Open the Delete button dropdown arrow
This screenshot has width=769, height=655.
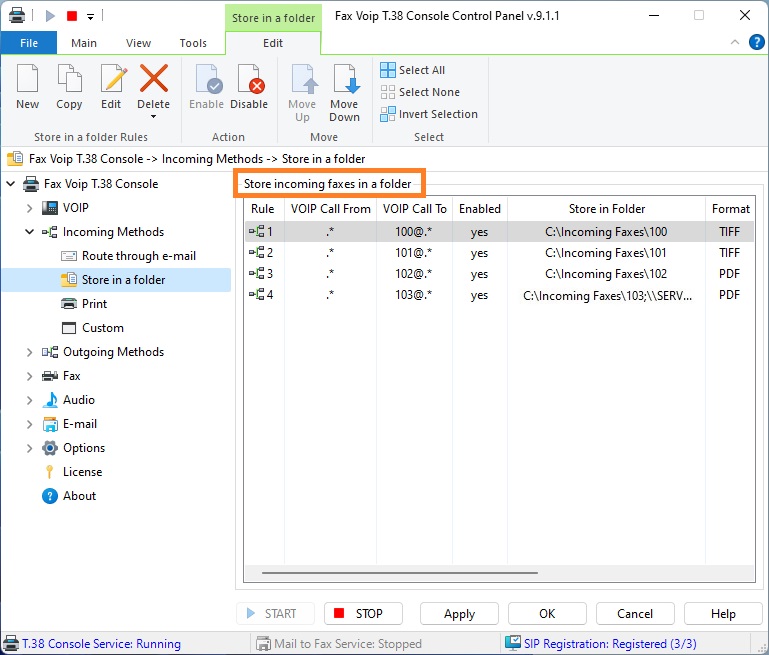click(x=154, y=117)
